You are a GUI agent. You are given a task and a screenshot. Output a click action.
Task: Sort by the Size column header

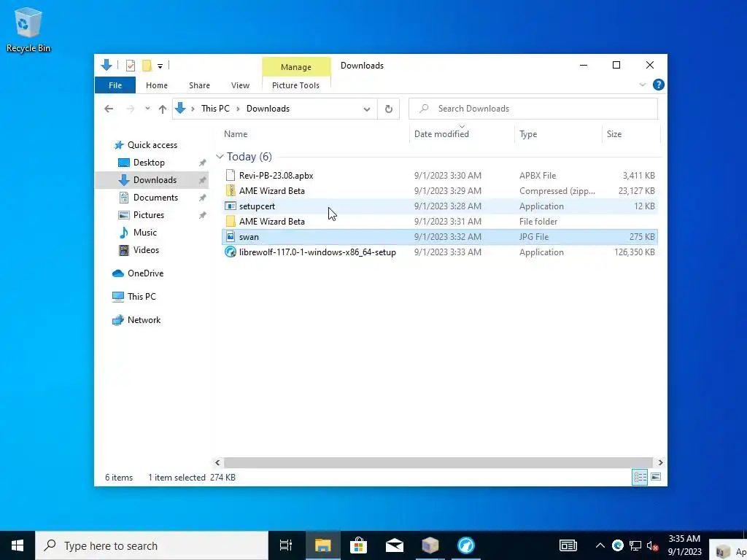point(614,134)
